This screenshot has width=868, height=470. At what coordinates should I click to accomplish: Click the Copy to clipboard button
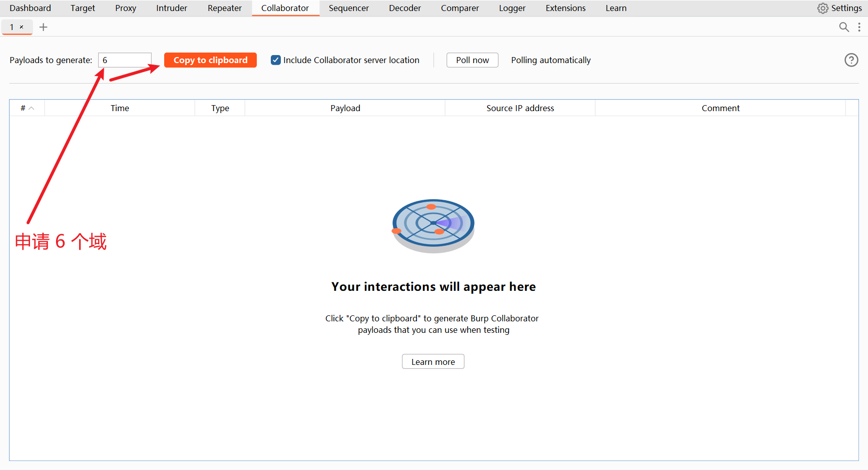[210, 60]
